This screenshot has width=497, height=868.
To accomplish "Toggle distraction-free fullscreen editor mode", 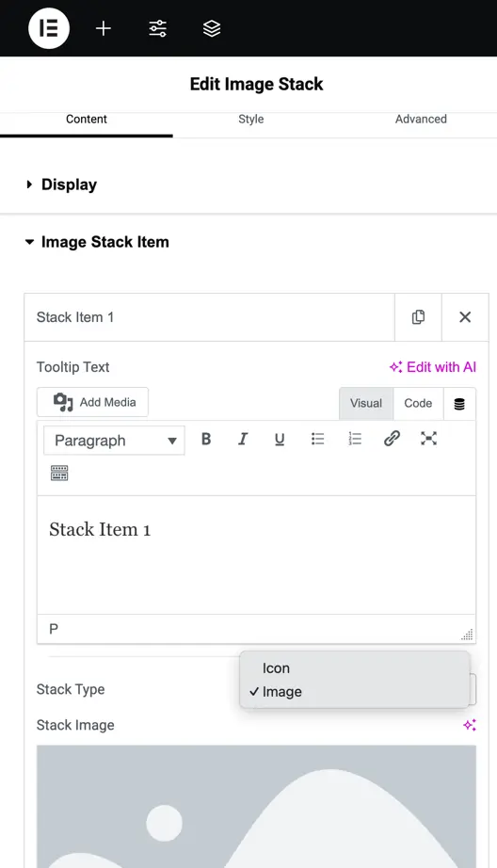I will click(429, 439).
